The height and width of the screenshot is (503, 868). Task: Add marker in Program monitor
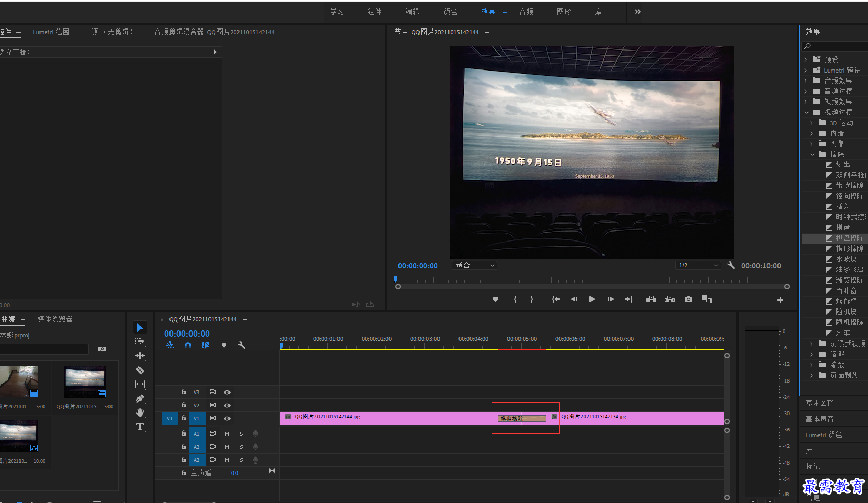[x=495, y=299]
